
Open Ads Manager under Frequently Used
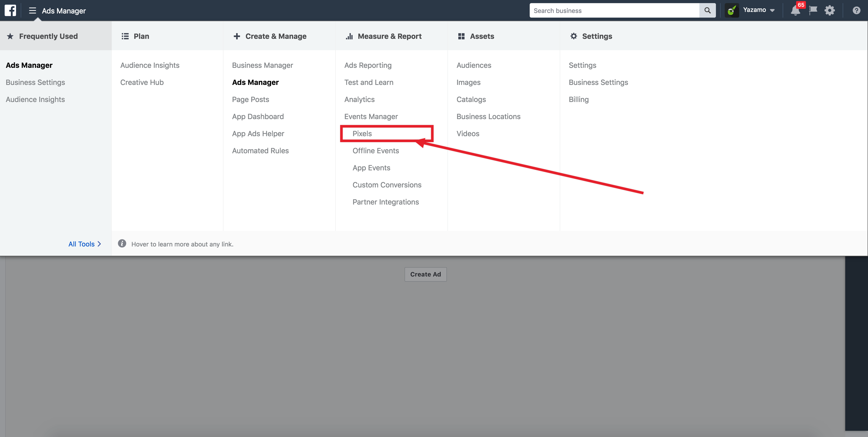point(29,65)
